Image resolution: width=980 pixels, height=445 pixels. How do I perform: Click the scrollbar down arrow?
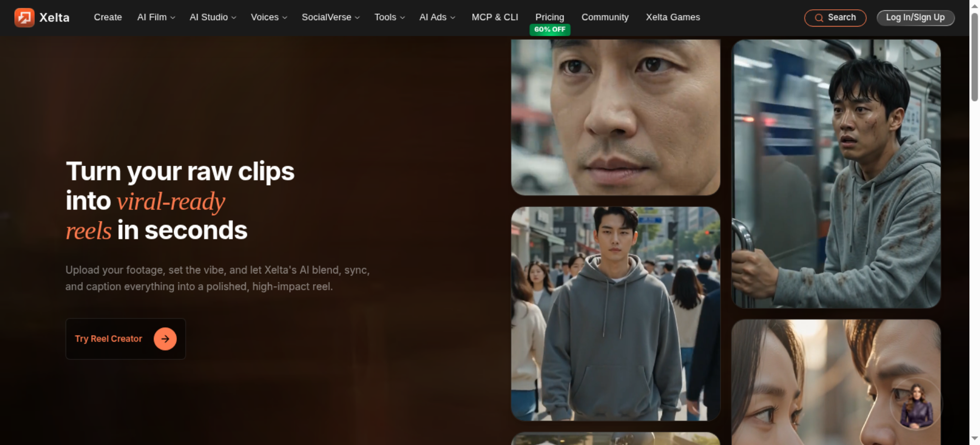click(975, 439)
